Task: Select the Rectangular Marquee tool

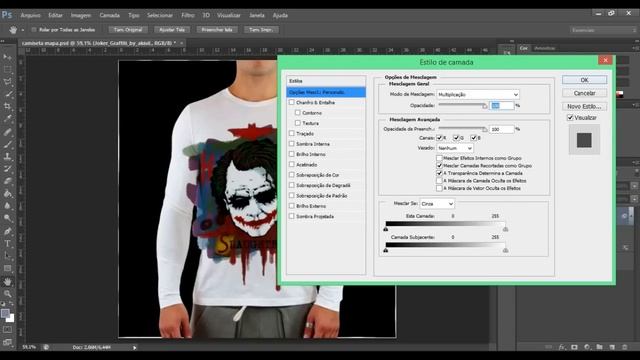Action: tap(7, 69)
